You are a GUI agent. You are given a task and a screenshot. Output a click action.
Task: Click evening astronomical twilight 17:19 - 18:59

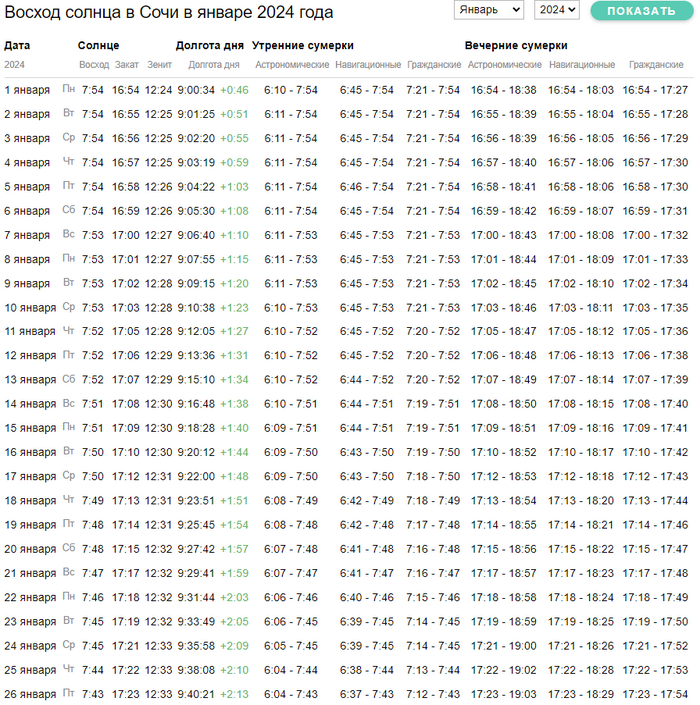coord(504,622)
